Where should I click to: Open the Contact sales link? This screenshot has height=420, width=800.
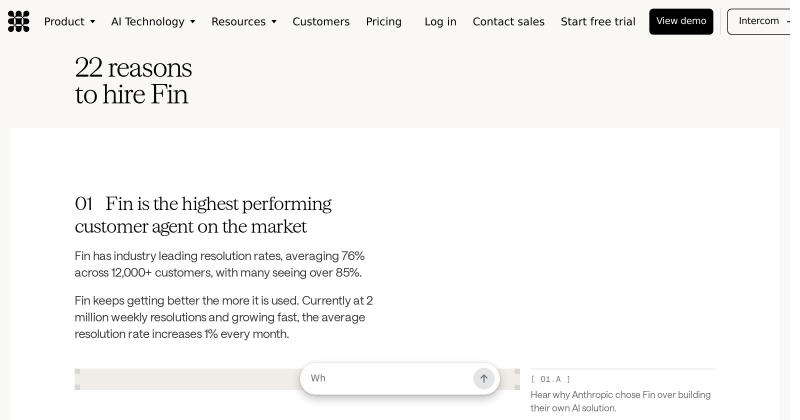click(x=508, y=21)
